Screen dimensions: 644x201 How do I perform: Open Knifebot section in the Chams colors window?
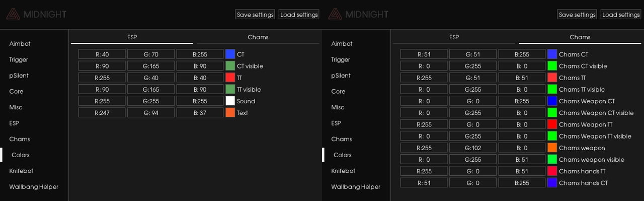[343, 171]
